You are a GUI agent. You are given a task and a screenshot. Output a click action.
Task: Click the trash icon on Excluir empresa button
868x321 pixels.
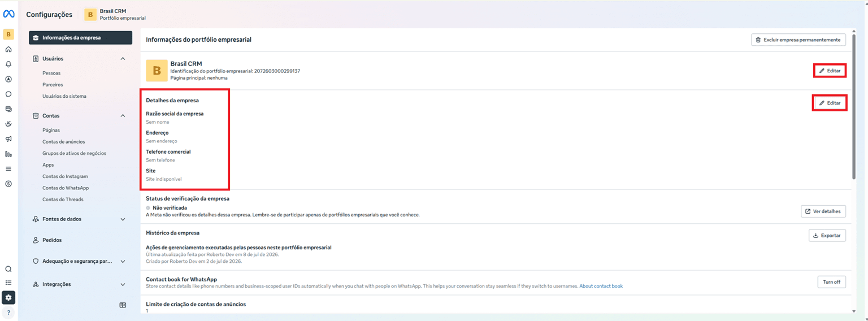pyautogui.click(x=758, y=40)
